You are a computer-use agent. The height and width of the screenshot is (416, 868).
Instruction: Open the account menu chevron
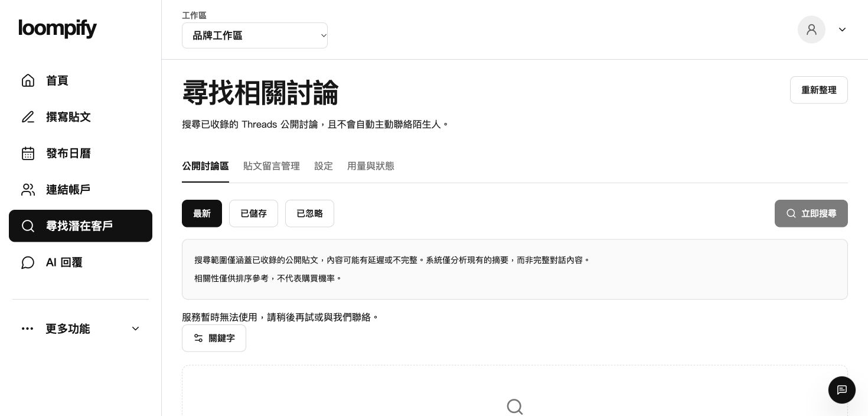tap(842, 30)
